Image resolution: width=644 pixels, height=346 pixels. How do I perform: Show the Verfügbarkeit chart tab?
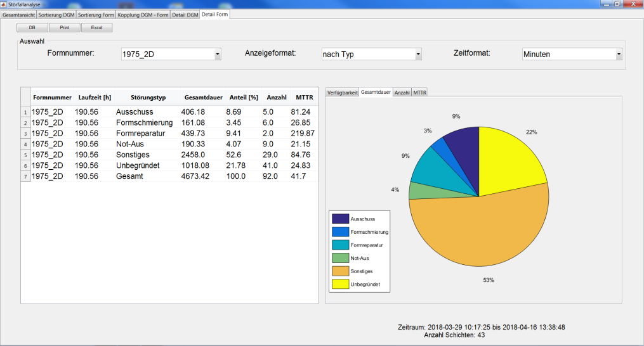click(x=342, y=93)
